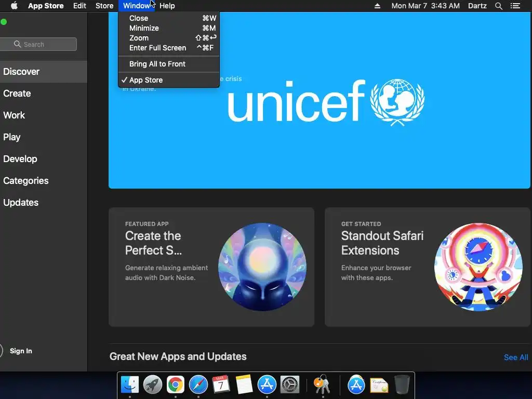Open Develop section in sidebar
Viewport: 532px width, 399px height.
pyautogui.click(x=44, y=159)
